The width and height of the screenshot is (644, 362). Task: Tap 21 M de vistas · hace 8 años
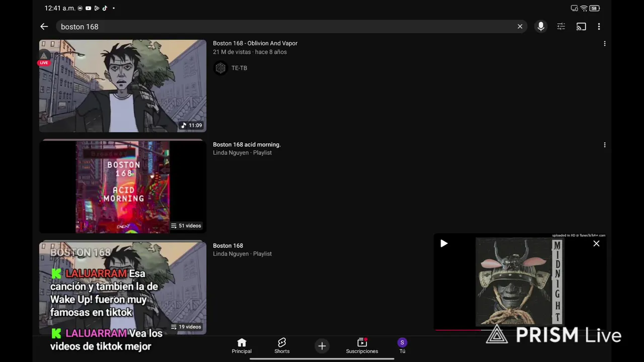pyautogui.click(x=250, y=52)
